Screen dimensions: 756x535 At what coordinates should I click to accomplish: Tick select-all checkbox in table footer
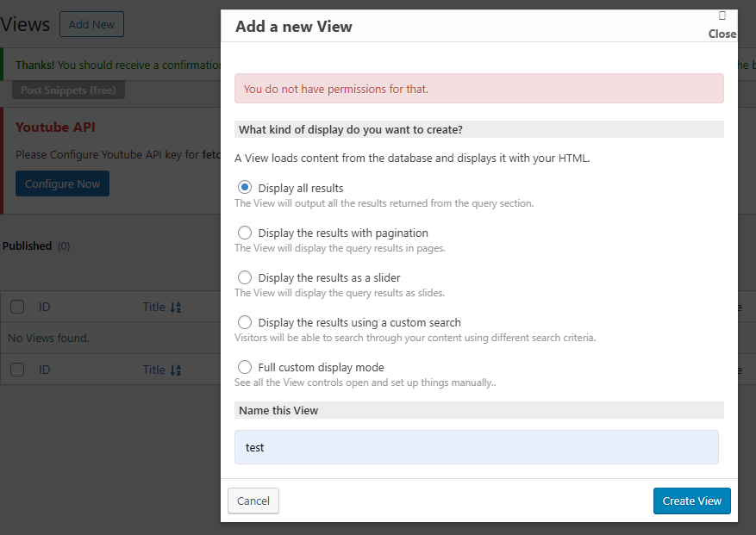(x=17, y=370)
